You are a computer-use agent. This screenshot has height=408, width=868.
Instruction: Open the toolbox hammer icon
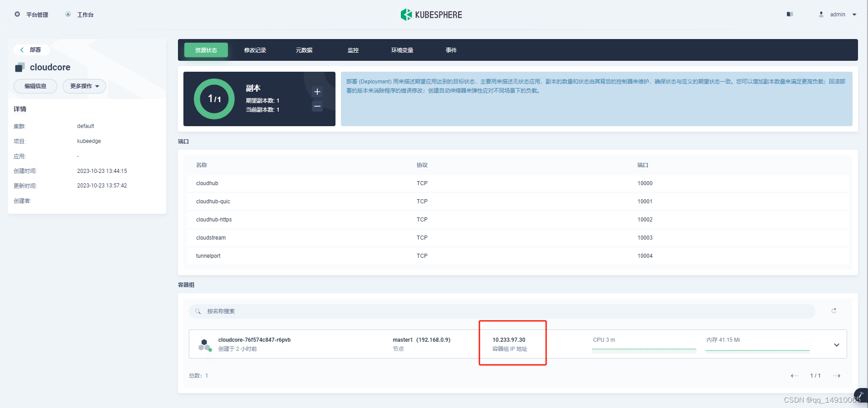861,395
